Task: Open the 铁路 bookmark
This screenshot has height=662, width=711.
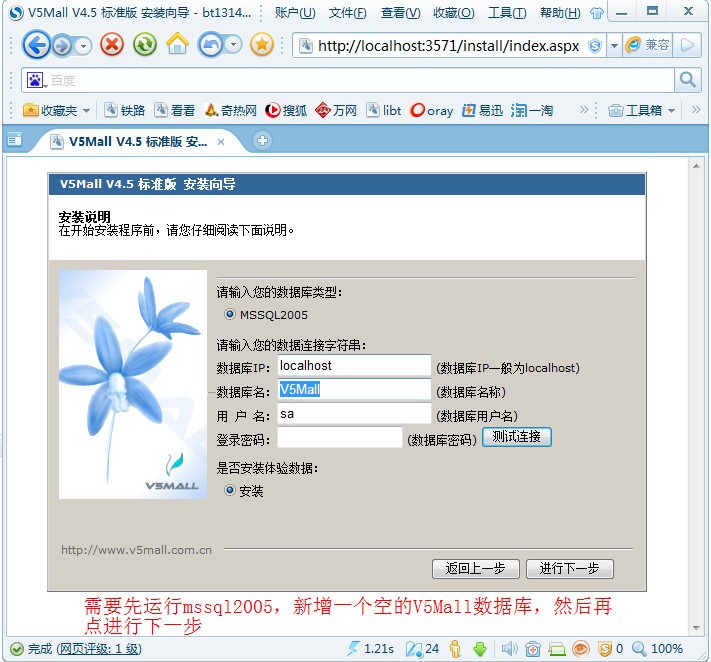Action: (125, 110)
